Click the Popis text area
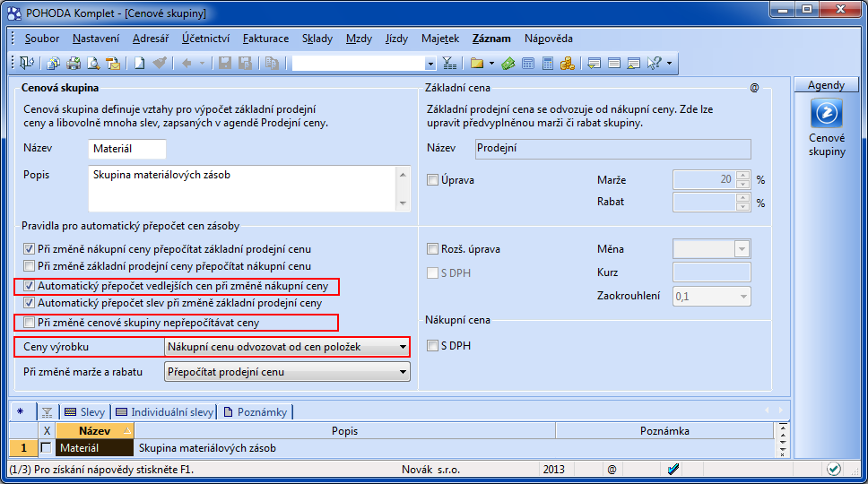Viewport: 868px width, 484px height. pos(249,188)
